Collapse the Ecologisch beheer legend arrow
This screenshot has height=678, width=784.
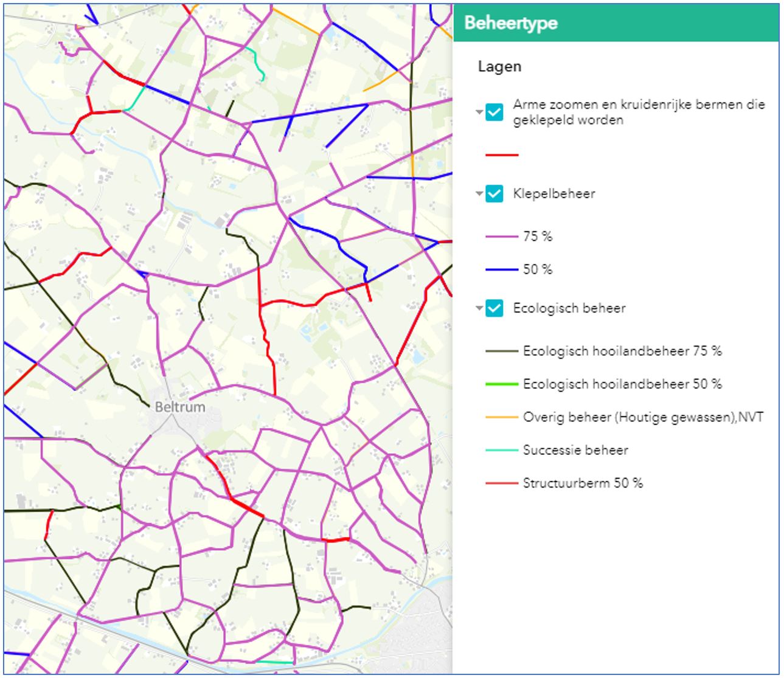479,308
